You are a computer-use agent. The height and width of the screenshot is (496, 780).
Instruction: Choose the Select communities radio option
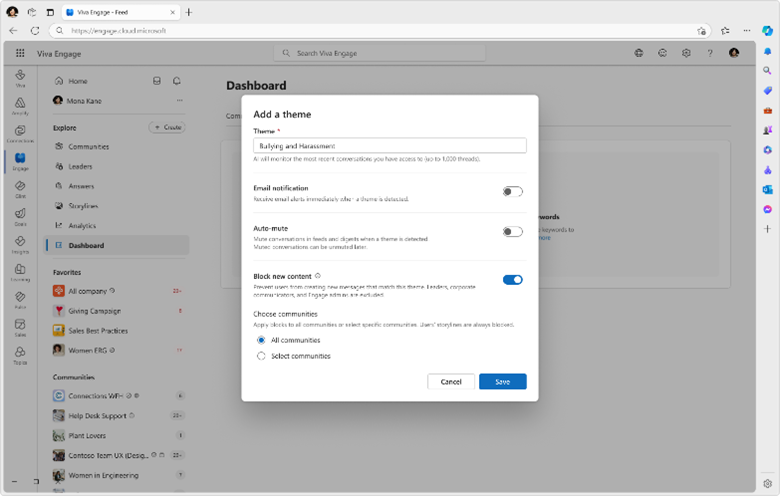261,356
